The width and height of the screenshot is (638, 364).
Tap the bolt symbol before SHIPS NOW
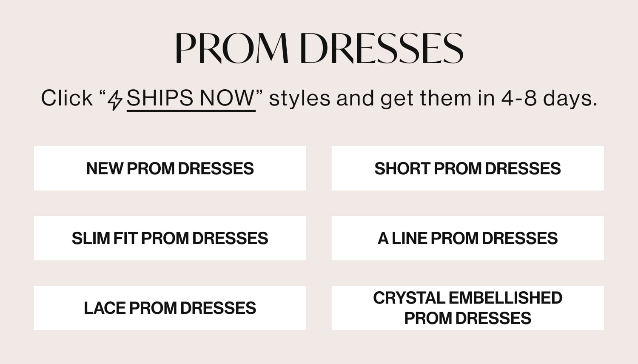(x=115, y=100)
